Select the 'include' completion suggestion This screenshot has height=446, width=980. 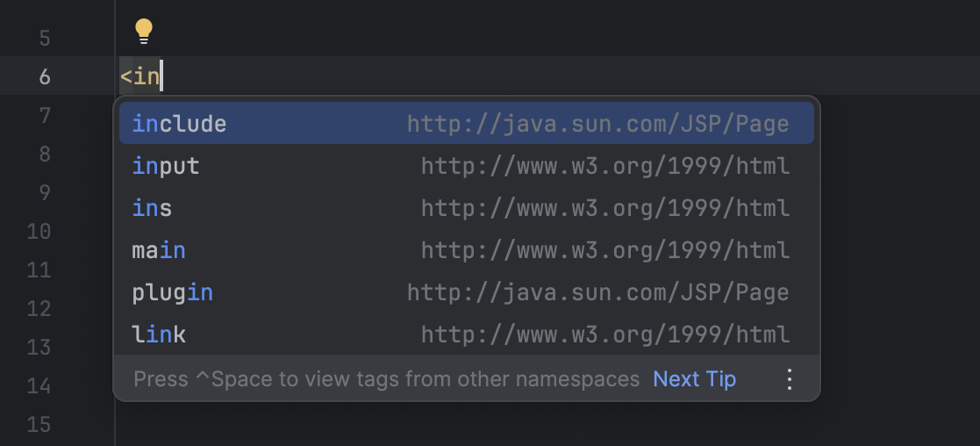point(179,124)
